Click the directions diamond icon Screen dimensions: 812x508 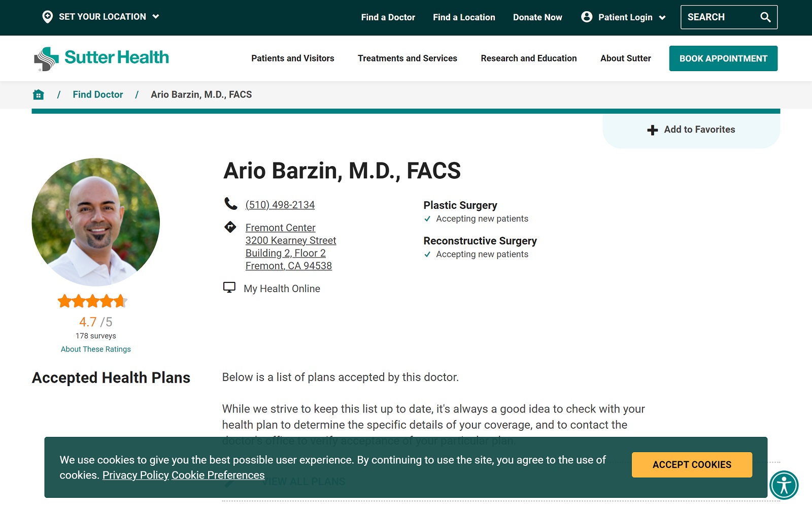230,227
